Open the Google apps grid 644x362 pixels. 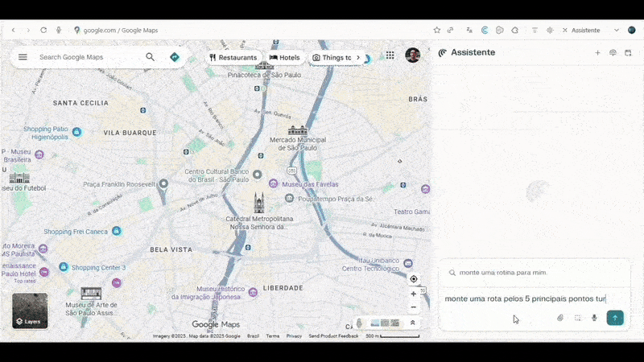[390, 56]
